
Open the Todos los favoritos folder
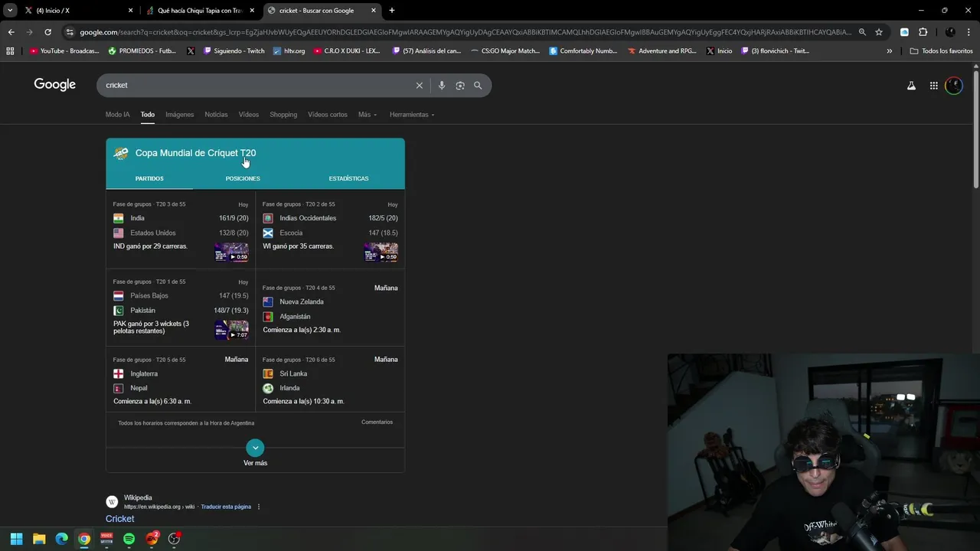click(941, 51)
